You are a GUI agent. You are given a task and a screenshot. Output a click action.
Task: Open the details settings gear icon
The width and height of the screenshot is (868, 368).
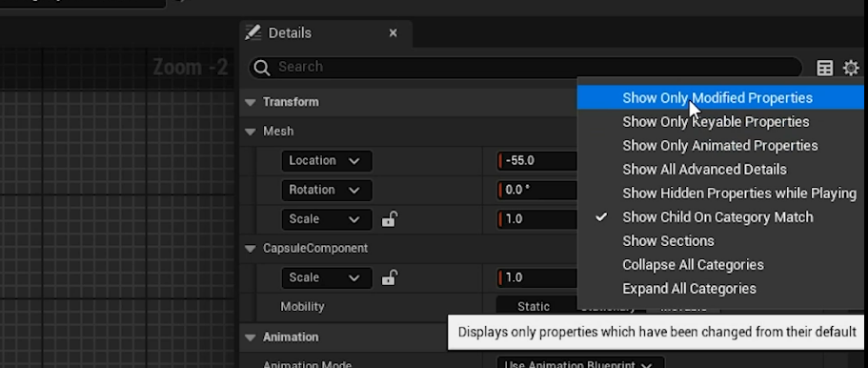click(x=850, y=68)
